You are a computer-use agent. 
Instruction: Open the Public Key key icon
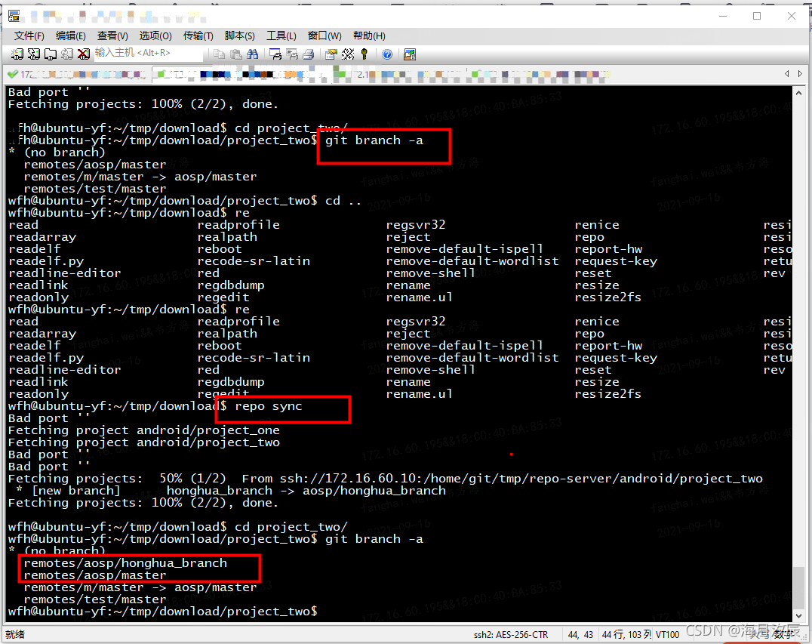(x=364, y=54)
